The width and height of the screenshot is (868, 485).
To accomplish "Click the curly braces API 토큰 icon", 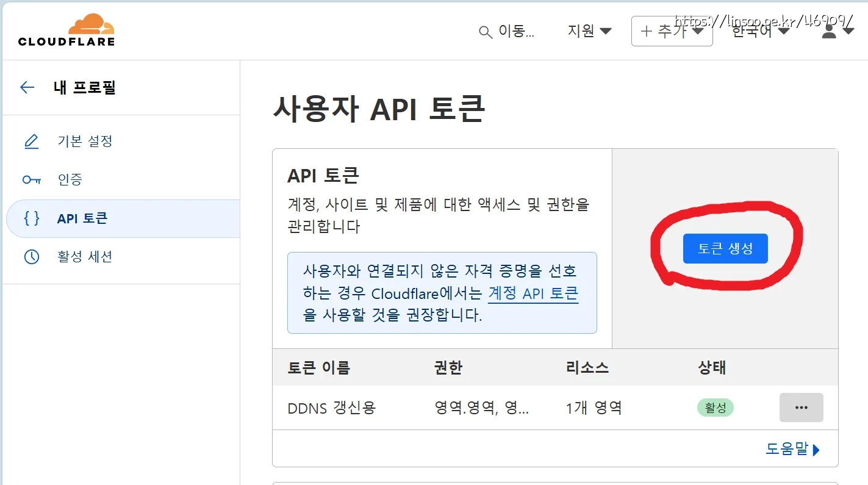I will click(x=31, y=218).
